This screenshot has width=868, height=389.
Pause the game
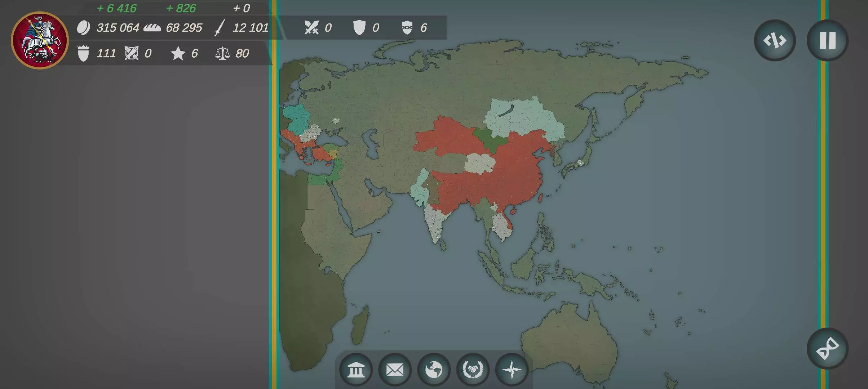(827, 40)
